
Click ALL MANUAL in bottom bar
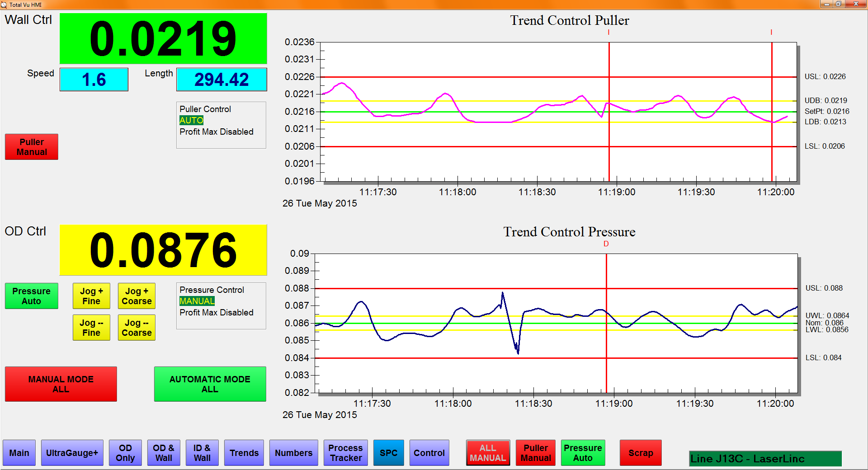(488, 453)
